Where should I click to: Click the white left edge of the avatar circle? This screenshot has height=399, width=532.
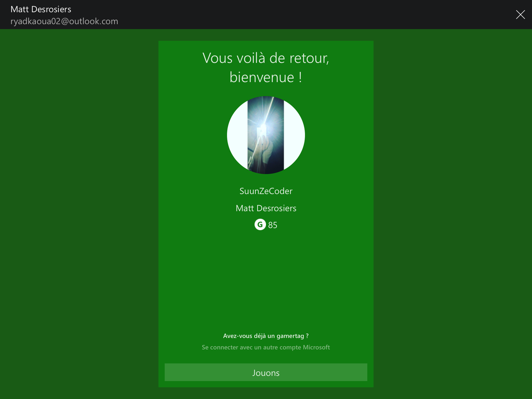click(237, 135)
